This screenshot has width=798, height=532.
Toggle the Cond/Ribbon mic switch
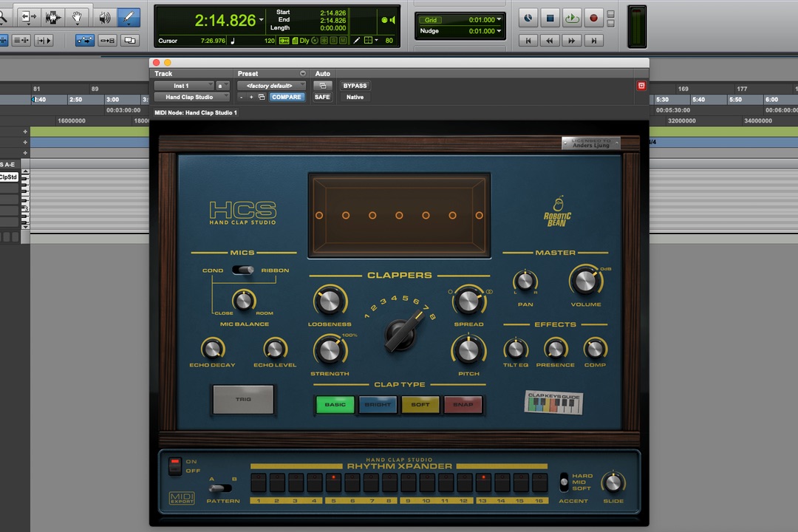(243, 270)
